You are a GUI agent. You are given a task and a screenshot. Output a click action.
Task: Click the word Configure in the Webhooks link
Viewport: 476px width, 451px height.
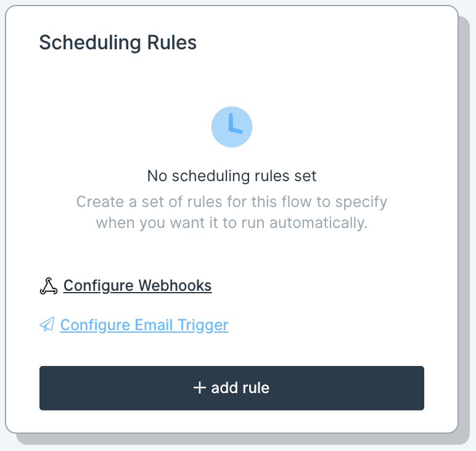(x=99, y=286)
